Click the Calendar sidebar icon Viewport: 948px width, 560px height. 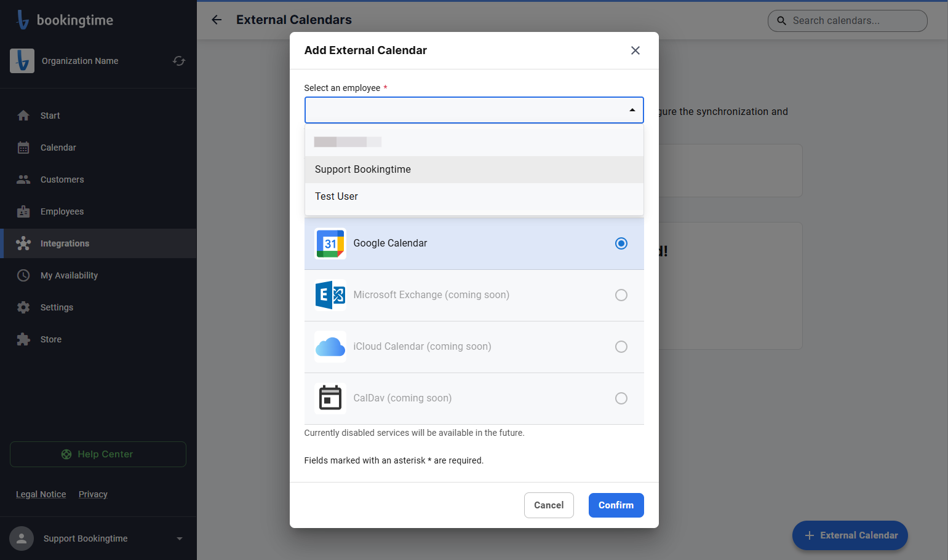(23, 148)
